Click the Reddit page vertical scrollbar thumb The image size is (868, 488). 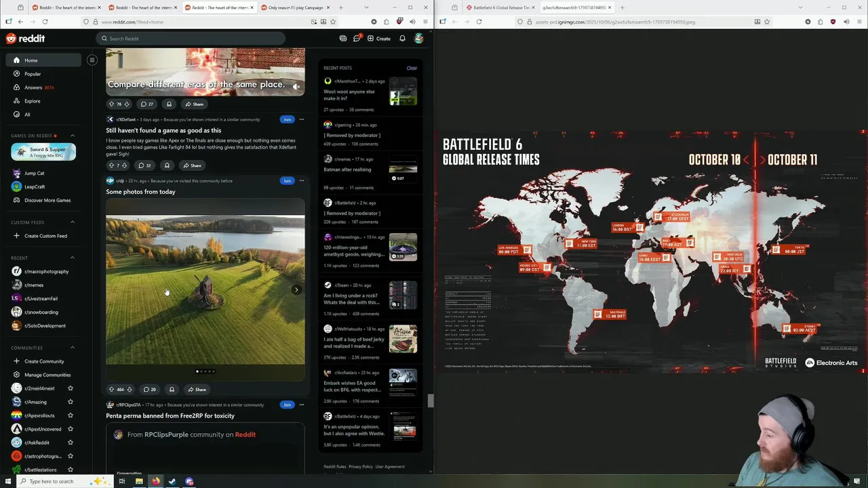tap(430, 401)
